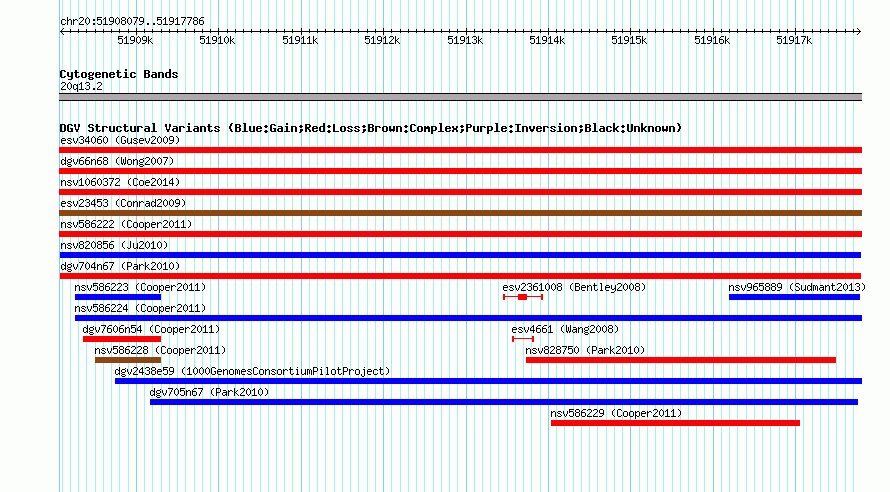Image resolution: width=890 pixels, height=492 pixels.
Task: Select the nsv586229 (Cooper2011) text label
Action: click(x=616, y=413)
